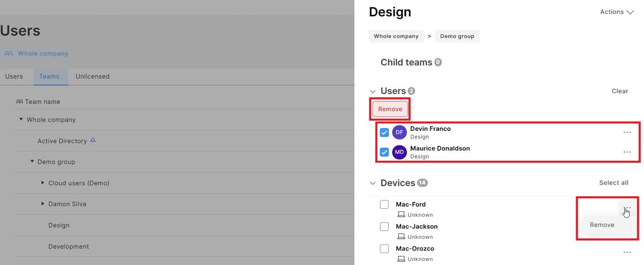Check the Mac-Ford device checkbox
The height and width of the screenshot is (265, 644).
coord(384,204)
